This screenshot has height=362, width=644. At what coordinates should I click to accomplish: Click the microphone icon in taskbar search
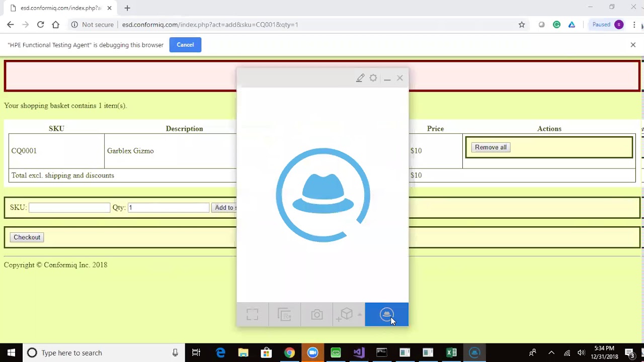[175, 352]
